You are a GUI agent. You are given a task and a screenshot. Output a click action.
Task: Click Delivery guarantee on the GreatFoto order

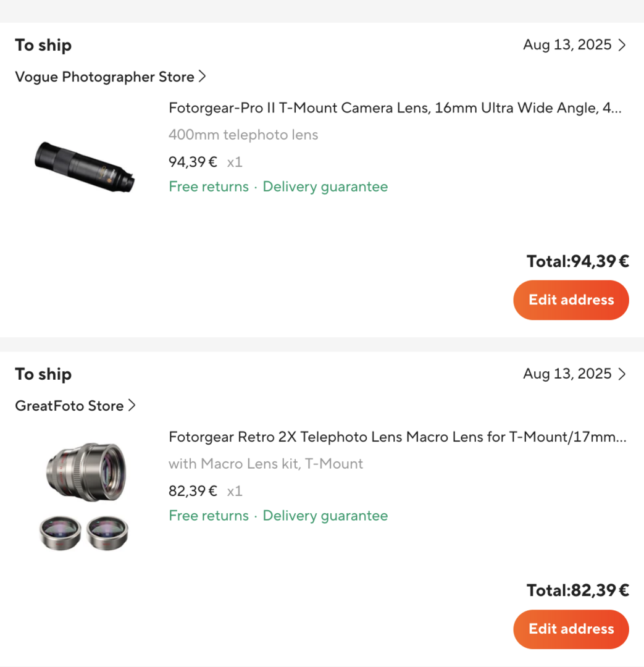tap(325, 516)
